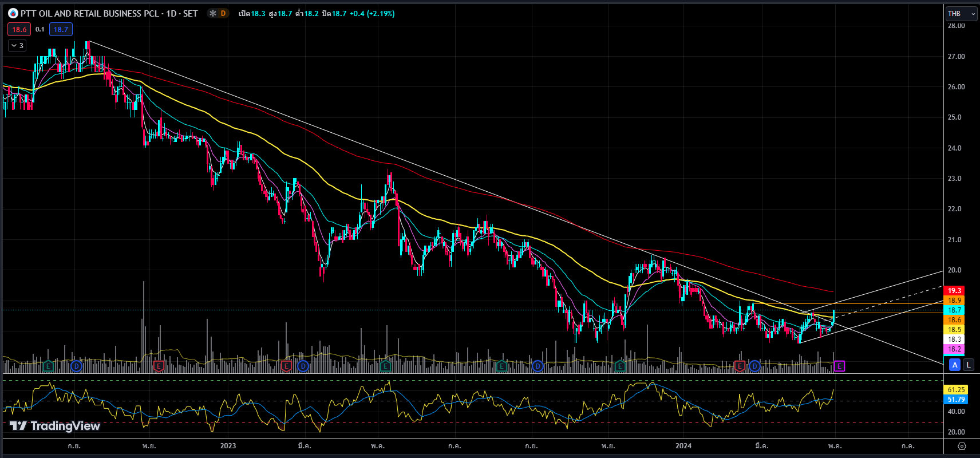Click the blue 18.7 buy price button
Image resolution: width=980 pixels, height=458 pixels.
click(61, 29)
